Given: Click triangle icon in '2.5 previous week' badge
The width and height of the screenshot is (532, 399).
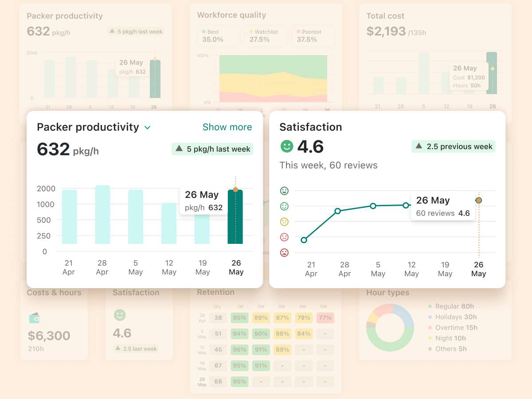Looking at the screenshot, I should [419, 146].
